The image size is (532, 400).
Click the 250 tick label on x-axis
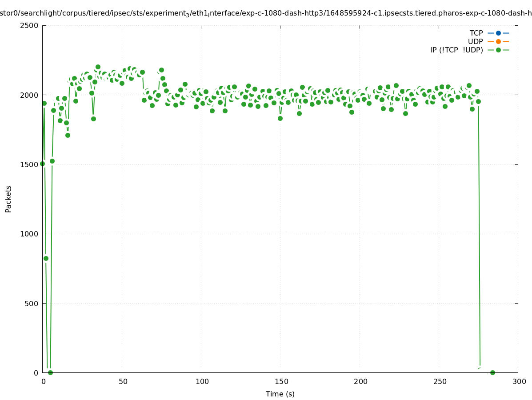pyautogui.click(x=439, y=381)
